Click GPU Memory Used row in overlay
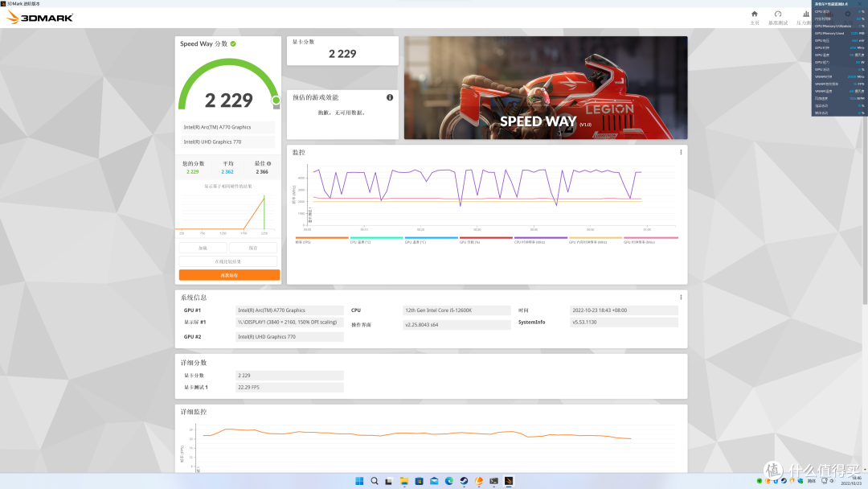Viewport: 868px width, 489px height. click(838, 33)
